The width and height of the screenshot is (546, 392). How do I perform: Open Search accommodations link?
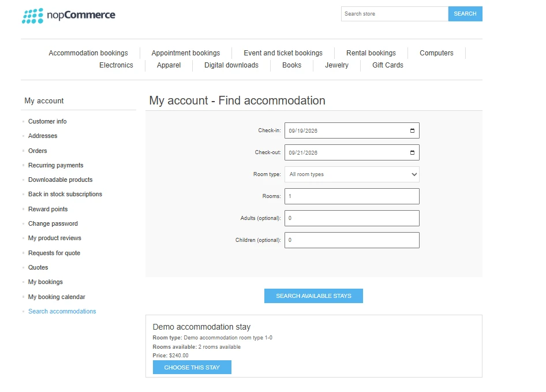[x=62, y=311]
